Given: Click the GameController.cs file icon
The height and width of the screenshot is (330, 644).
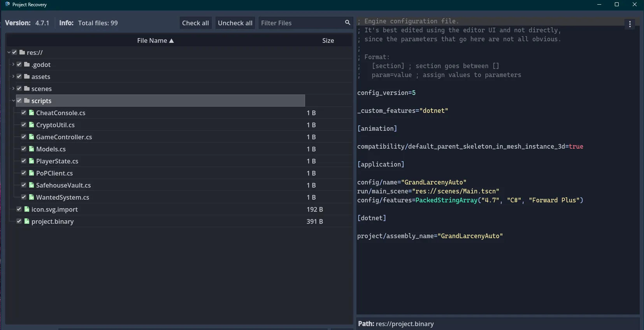Looking at the screenshot, I should pos(32,137).
